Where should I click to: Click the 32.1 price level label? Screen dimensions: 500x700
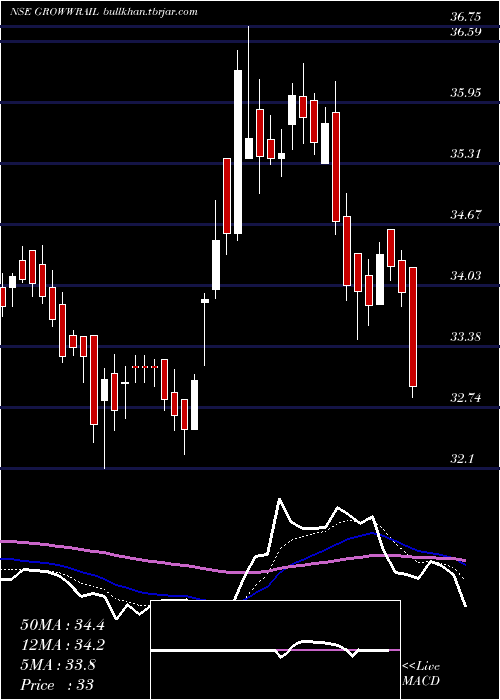point(462,458)
